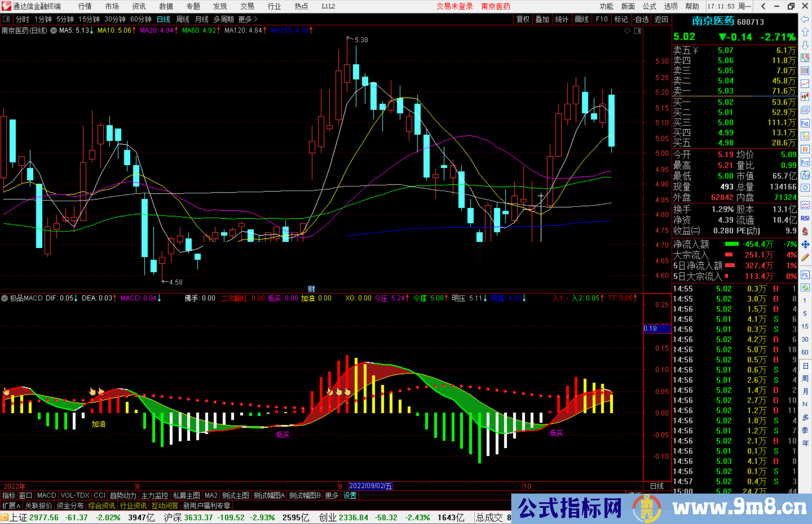Open the F10 company info sidebar icon
This screenshot has height=524, width=812.
click(805, 123)
